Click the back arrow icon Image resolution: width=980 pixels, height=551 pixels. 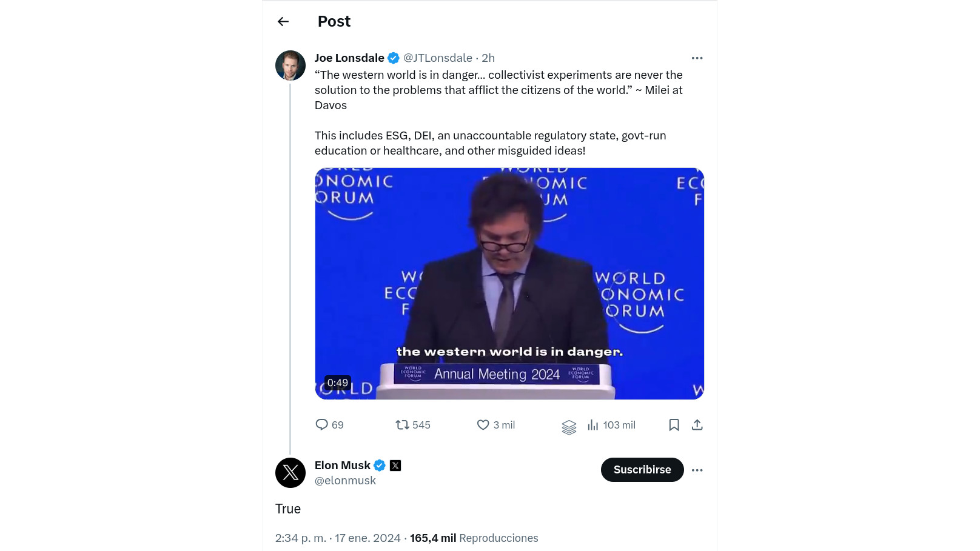pos(283,22)
